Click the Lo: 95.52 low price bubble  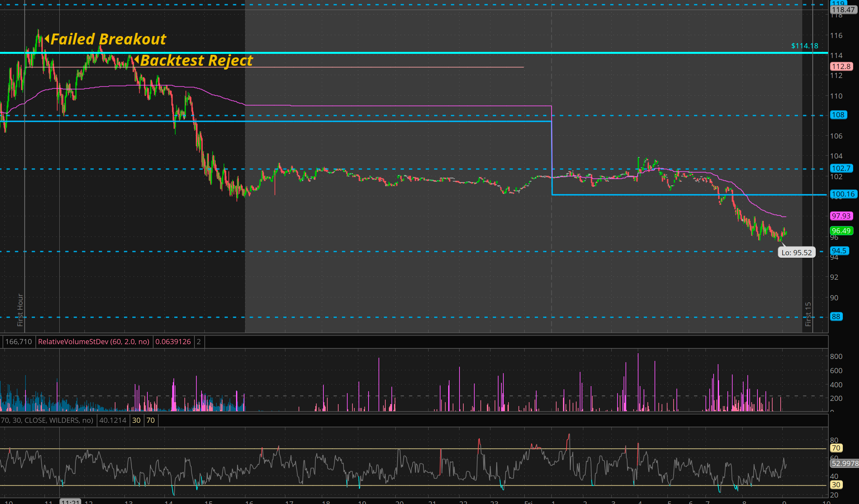pyautogui.click(x=796, y=253)
